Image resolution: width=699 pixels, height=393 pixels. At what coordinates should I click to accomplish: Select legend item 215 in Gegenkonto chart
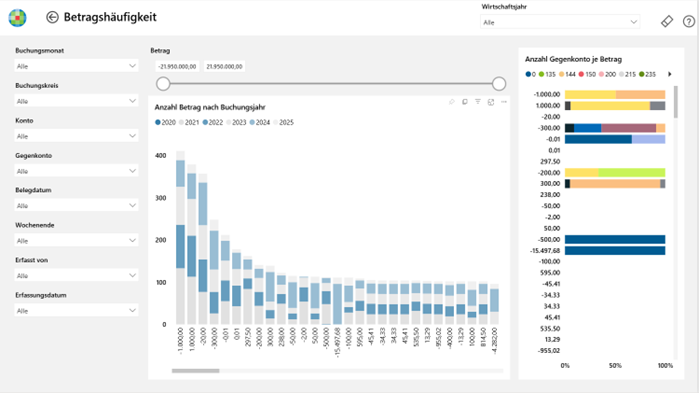pos(627,74)
